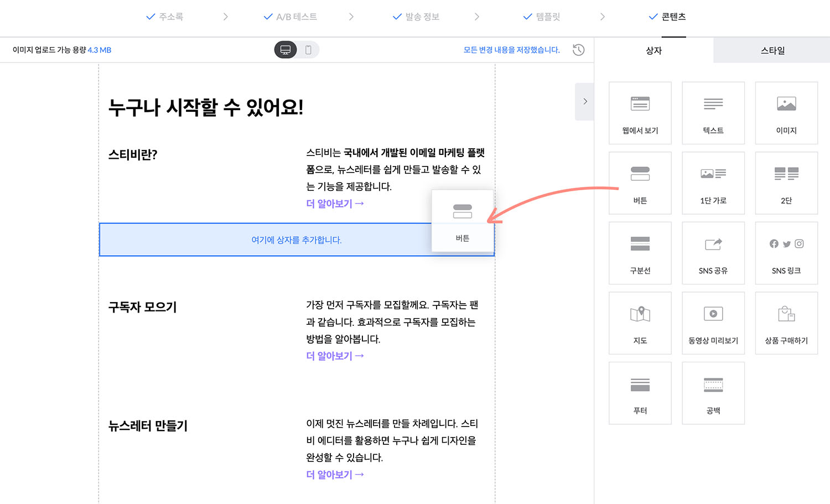Screen dimensions: 830x504
Task: Add the 푸터 footer box
Action: click(x=640, y=393)
